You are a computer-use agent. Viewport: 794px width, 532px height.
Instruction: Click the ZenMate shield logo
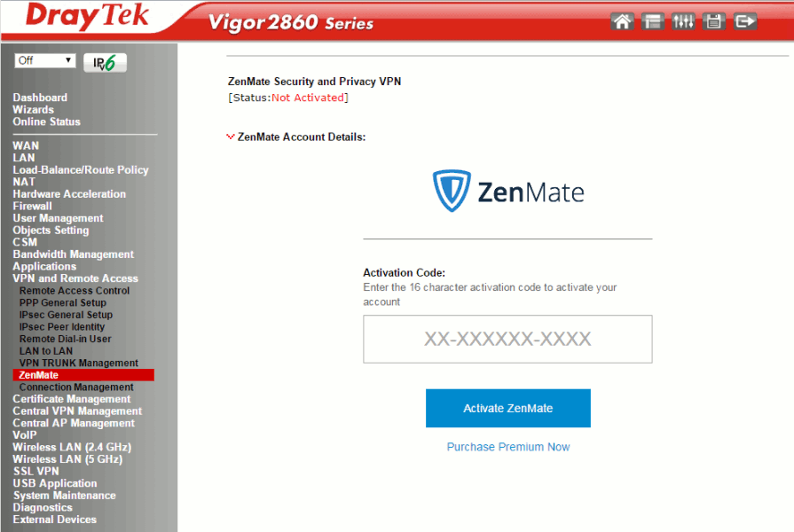pyautogui.click(x=452, y=191)
